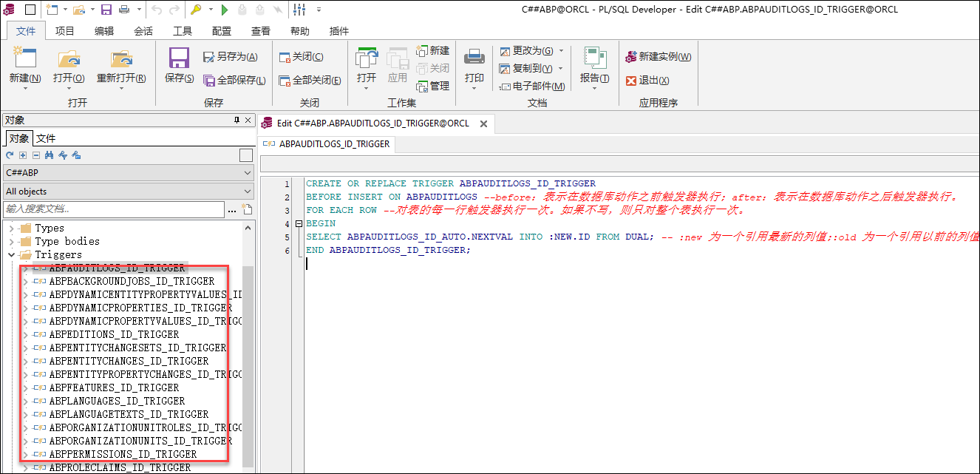This screenshot has width=980, height=474.
Task: Collapse the Triggers folder
Action: tap(11, 254)
